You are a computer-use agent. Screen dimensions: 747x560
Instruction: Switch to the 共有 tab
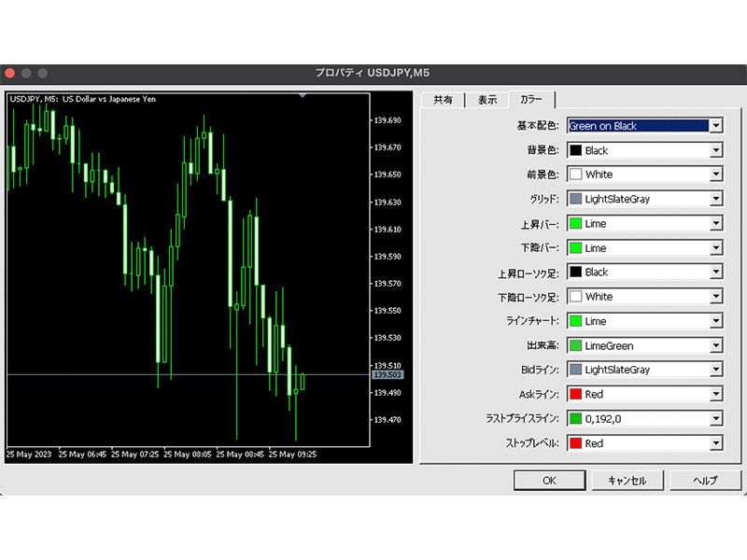click(440, 99)
